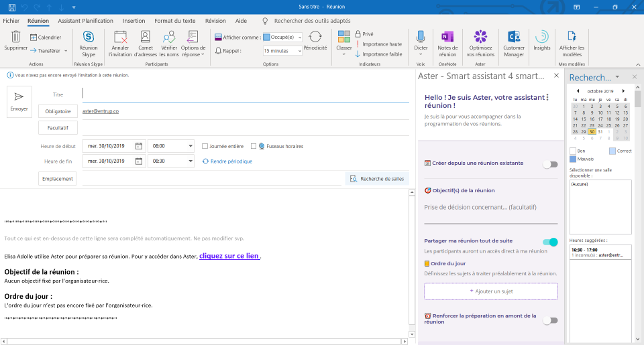Open the Dicter dropdown
Screen dimensions: 644x345
[421, 54]
